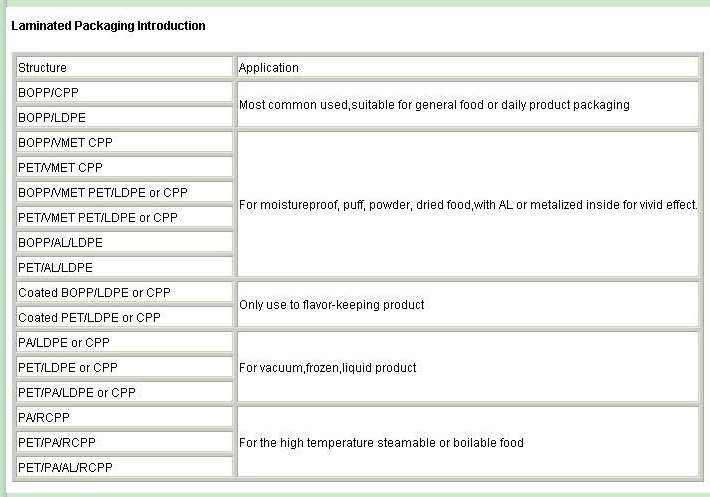Click the "PET/PA/LDPE or CPP" cell

tap(124, 393)
